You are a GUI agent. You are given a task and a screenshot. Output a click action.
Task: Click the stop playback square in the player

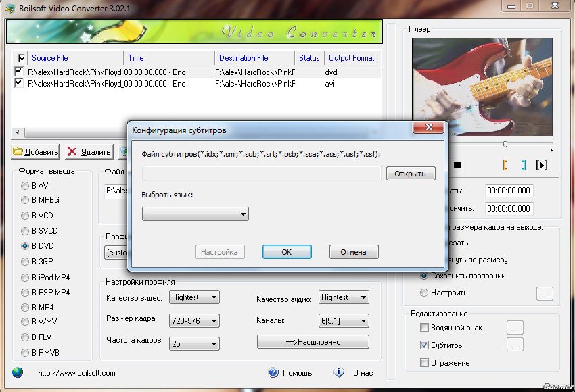[x=457, y=165]
